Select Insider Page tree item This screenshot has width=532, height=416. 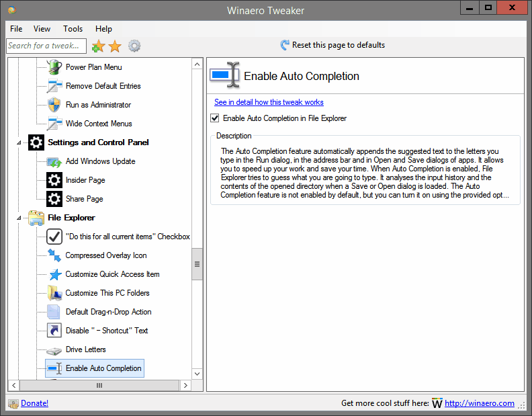point(85,180)
